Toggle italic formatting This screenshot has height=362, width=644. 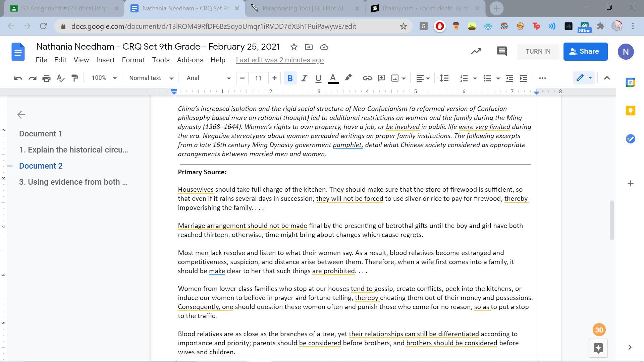[x=304, y=78]
